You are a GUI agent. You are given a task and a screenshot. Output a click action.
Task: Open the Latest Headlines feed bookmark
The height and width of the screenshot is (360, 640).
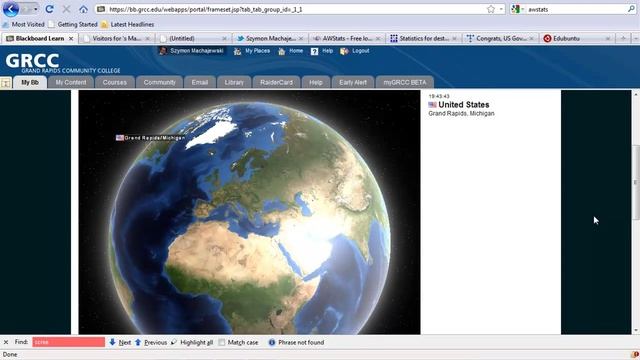127,24
